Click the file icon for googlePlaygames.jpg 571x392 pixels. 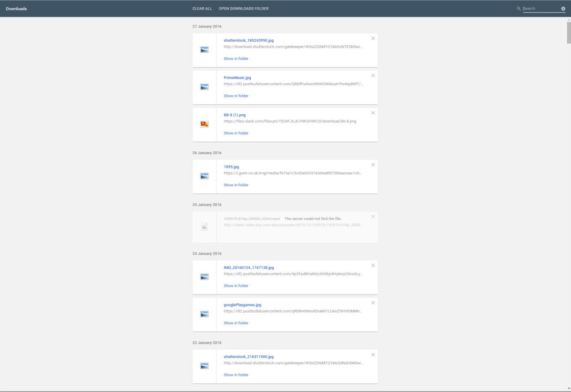(205, 314)
